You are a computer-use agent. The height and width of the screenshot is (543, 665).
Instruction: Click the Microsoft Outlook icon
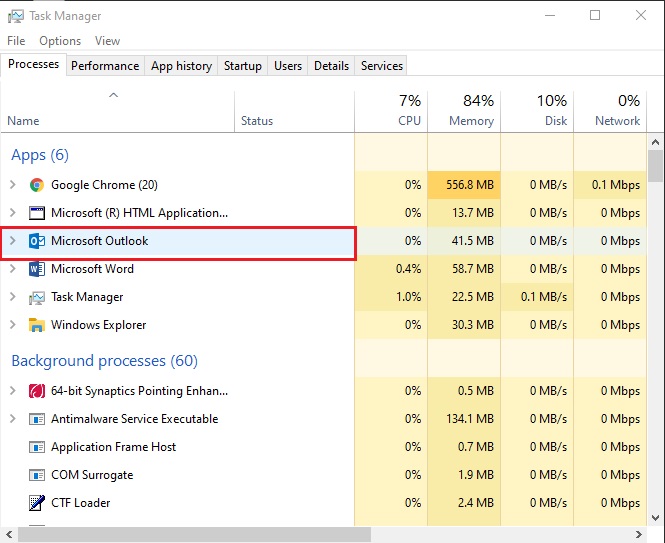37,241
